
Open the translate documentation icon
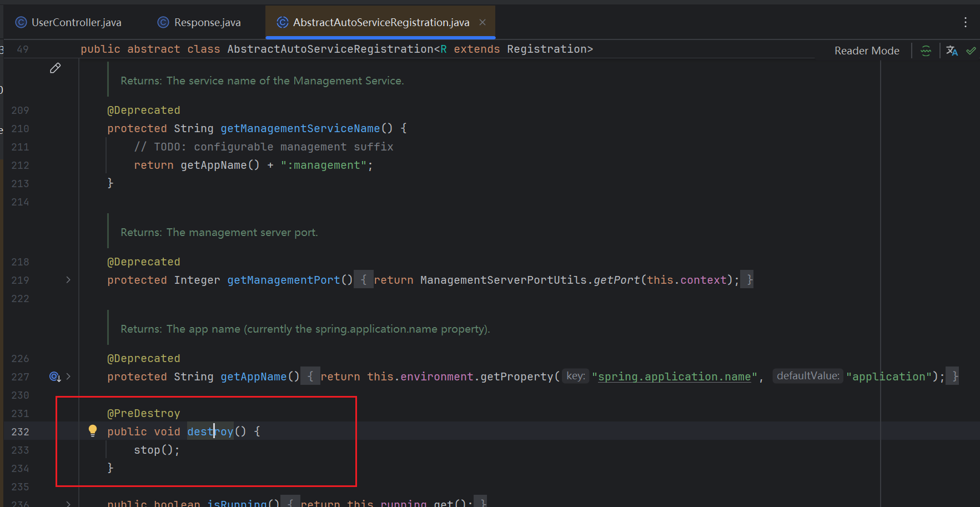point(952,51)
